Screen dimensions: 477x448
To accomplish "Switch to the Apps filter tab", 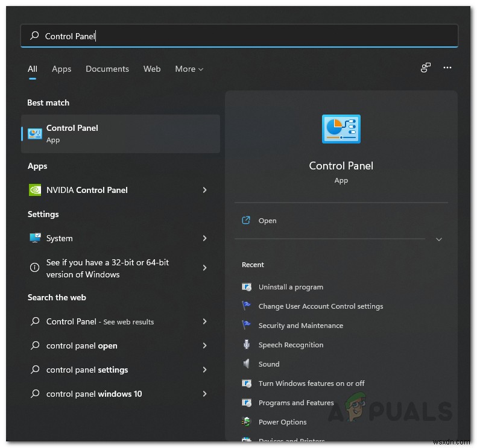I will point(62,69).
